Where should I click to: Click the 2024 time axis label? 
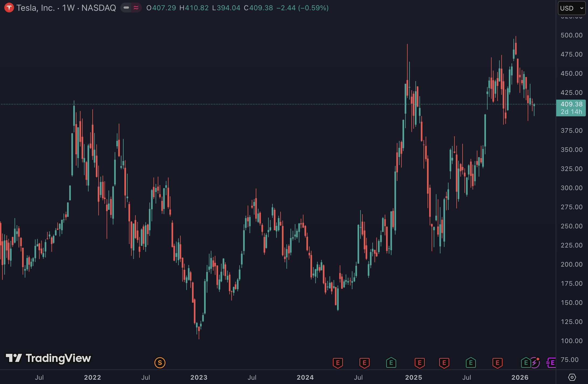(305, 377)
